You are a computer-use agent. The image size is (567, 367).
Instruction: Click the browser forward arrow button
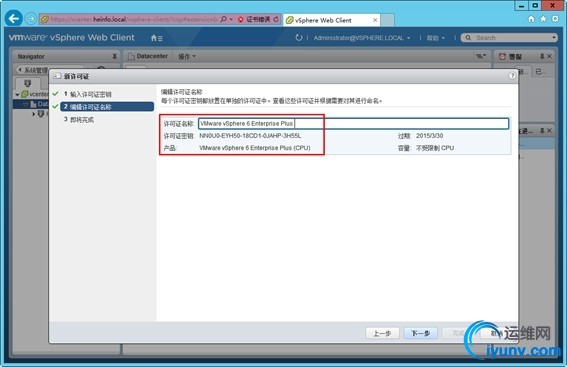[31, 18]
